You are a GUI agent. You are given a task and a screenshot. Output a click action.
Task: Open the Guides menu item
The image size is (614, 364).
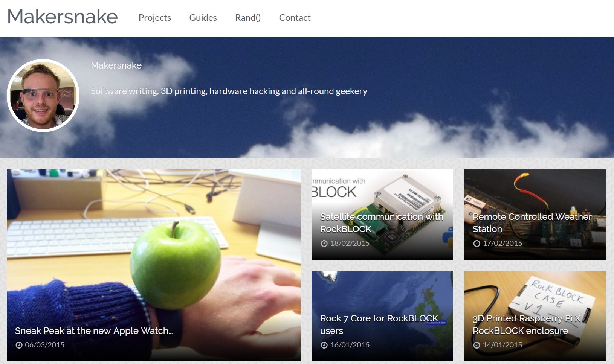[x=203, y=18]
